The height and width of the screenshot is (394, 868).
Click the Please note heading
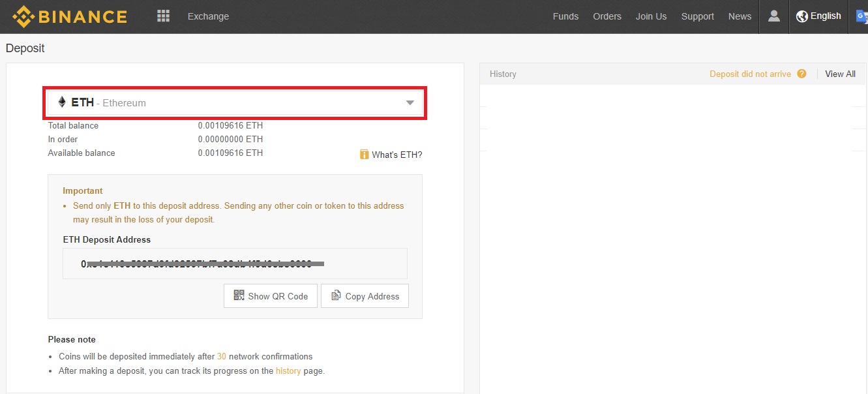(72, 339)
